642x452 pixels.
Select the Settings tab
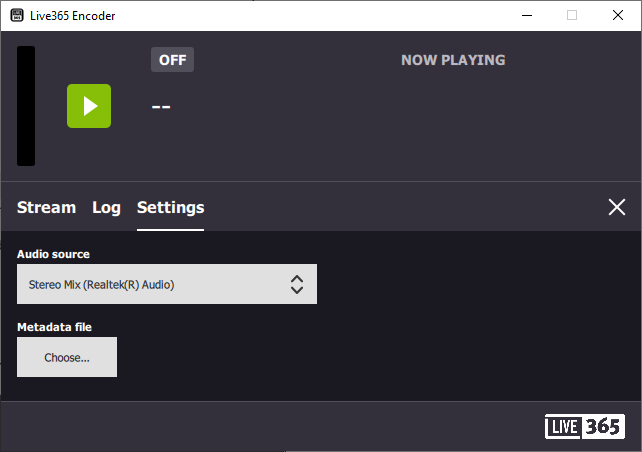(x=170, y=207)
